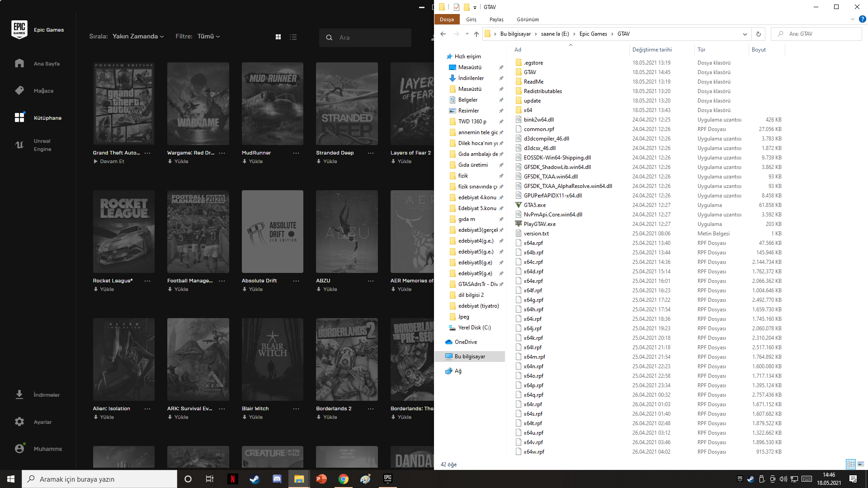Viewport: 868px width, 488px height.
Task: Open options dots for Borderlands 2
Action: [x=371, y=409]
